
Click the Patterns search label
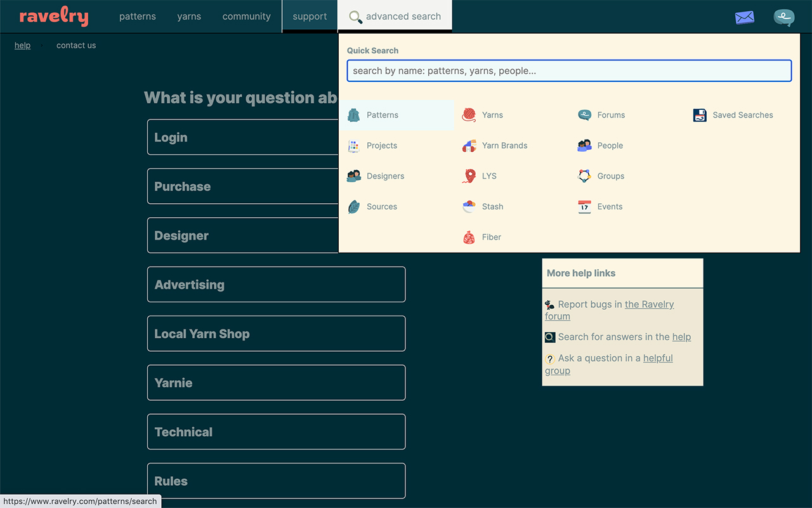point(383,115)
